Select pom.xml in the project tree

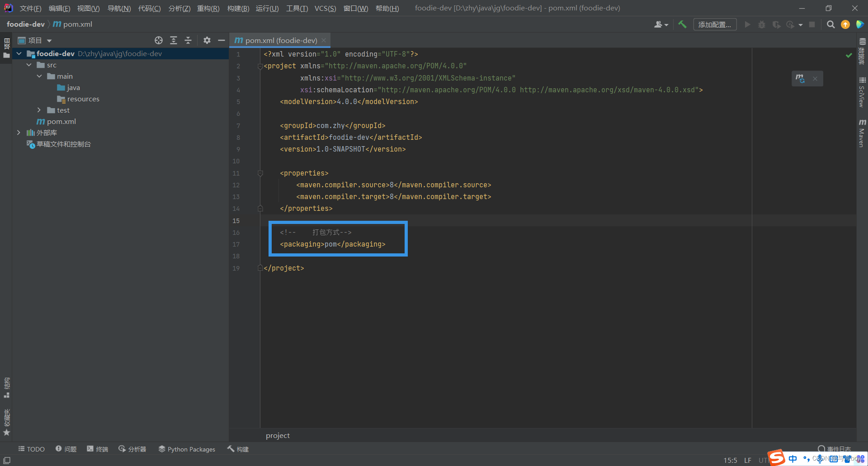pos(56,121)
